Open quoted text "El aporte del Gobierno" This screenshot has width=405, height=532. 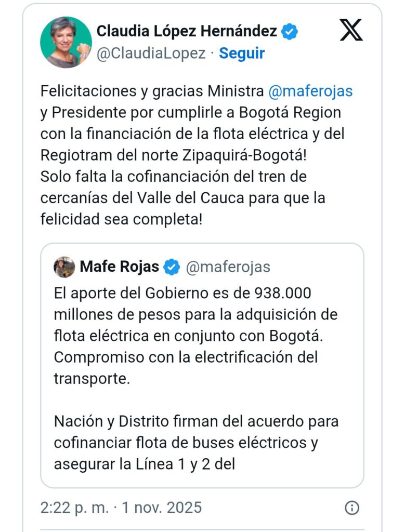tap(182, 294)
